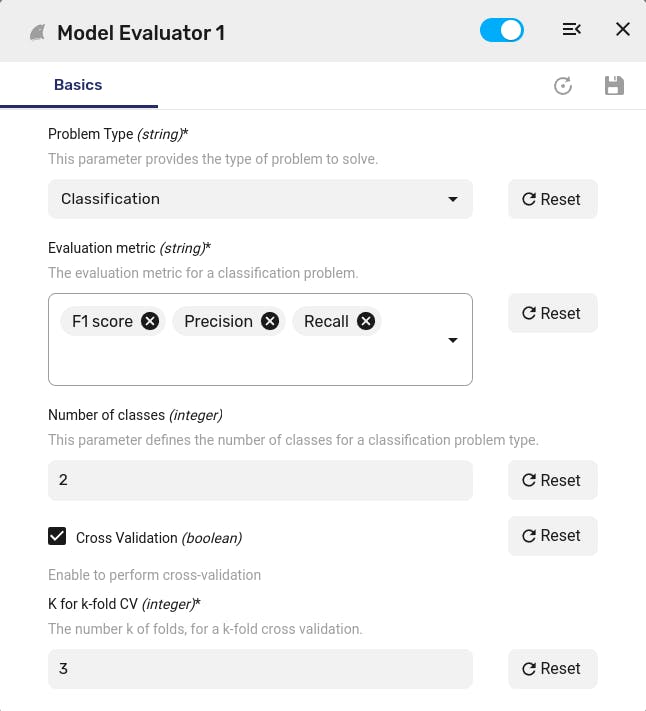This screenshot has width=646, height=711.
Task: Reset the Problem Type parameter
Action: [553, 199]
